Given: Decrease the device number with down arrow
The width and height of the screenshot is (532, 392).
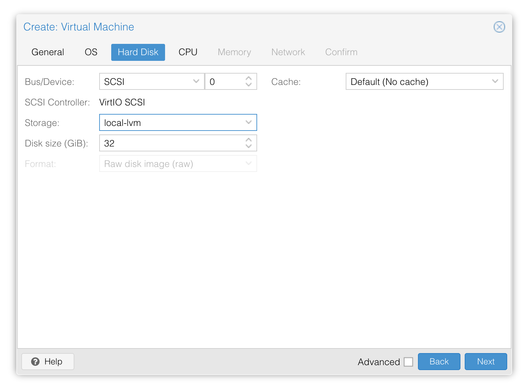Looking at the screenshot, I should pyautogui.click(x=249, y=85).
